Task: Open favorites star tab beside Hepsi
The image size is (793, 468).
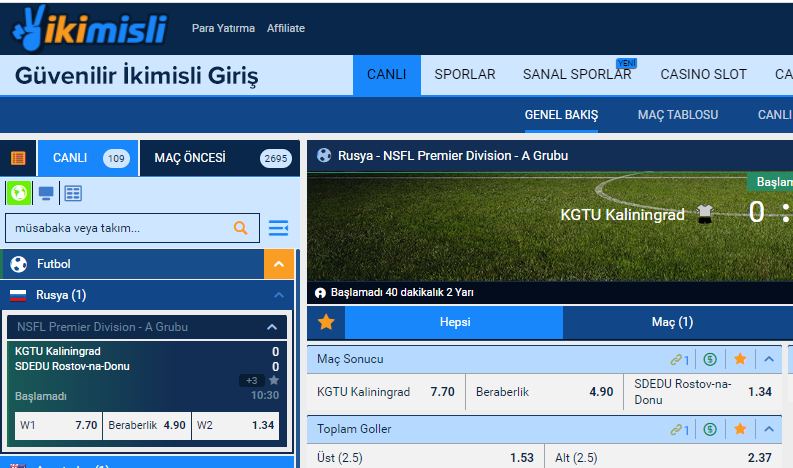Action: point(326,322)
